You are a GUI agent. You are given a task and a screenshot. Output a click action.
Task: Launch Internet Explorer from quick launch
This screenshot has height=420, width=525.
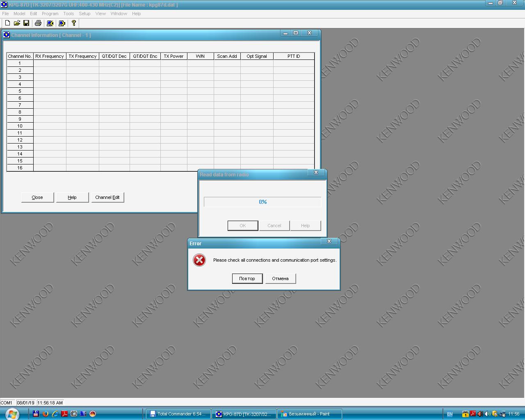55,414
